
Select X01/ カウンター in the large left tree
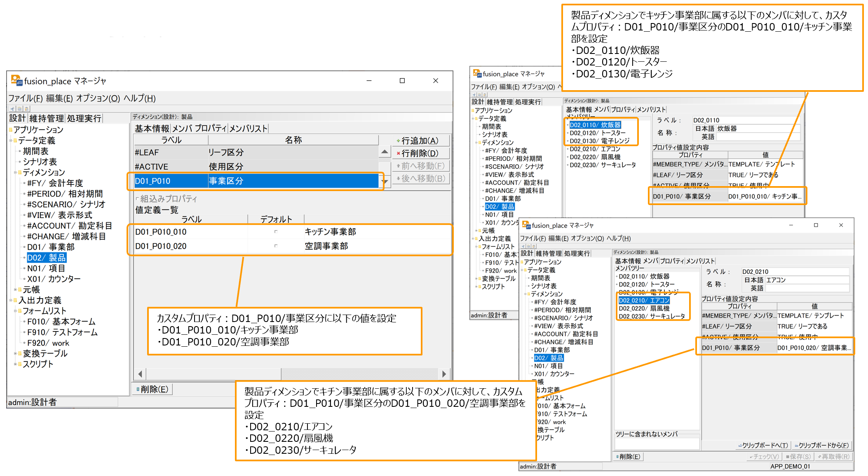54,279
